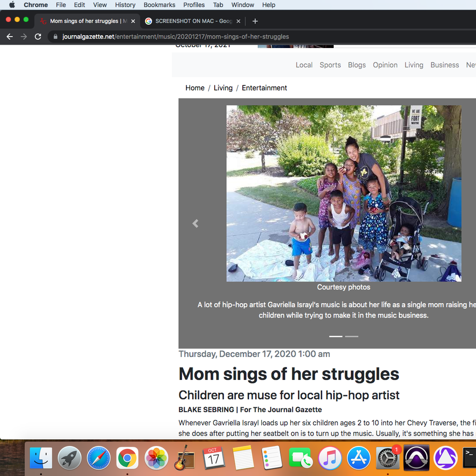Viewport: 476px width, 476px height.
Task: Open Google Chrome from the Dock
Action: click(x=127, y=458)
